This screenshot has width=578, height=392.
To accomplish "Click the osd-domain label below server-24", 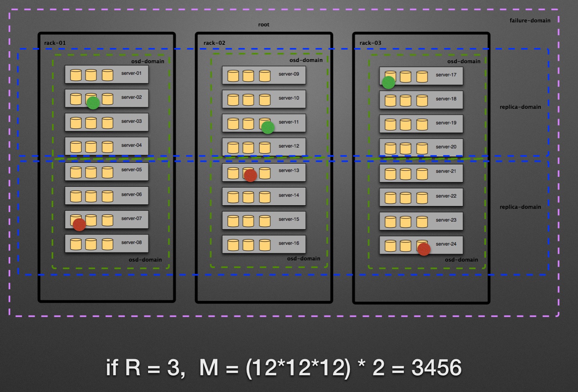I will [x=462, y=260].
